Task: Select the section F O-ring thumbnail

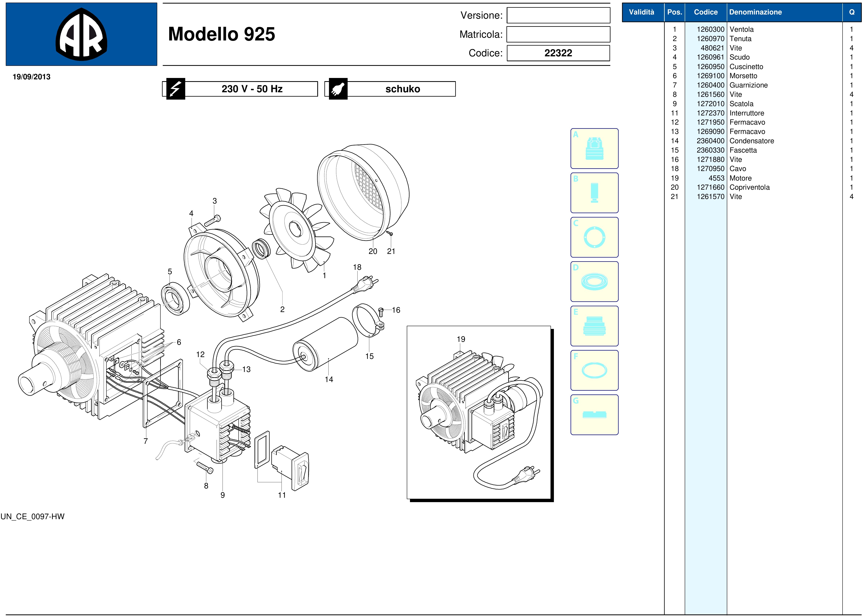Action: tap(594, 371)
